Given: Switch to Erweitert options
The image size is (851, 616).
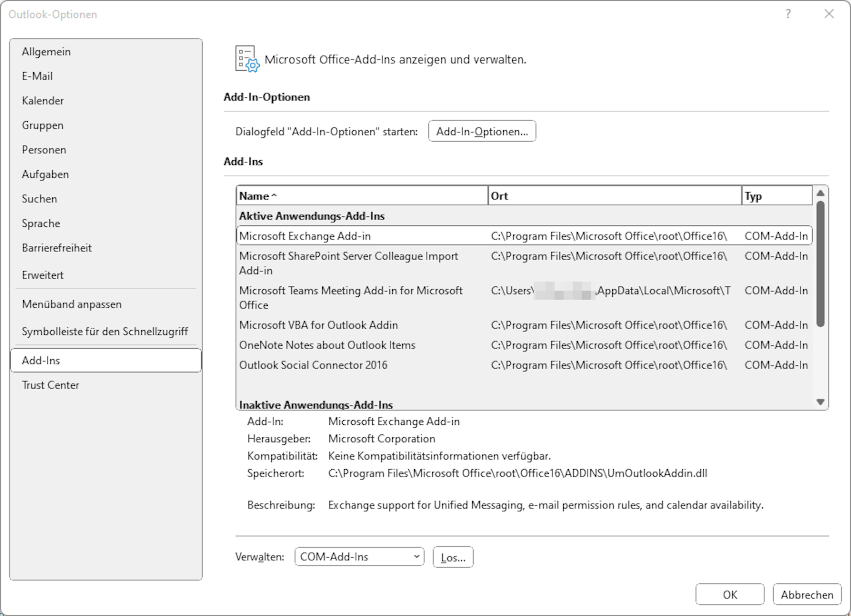Looking at the screenshot, I should [x=105, y=275].
